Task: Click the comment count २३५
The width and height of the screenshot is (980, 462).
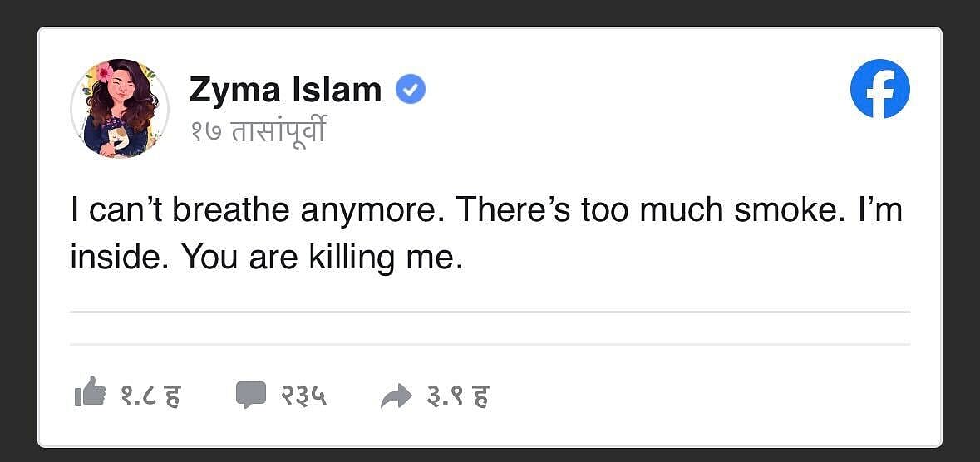Action: click(x=303, y=396)
